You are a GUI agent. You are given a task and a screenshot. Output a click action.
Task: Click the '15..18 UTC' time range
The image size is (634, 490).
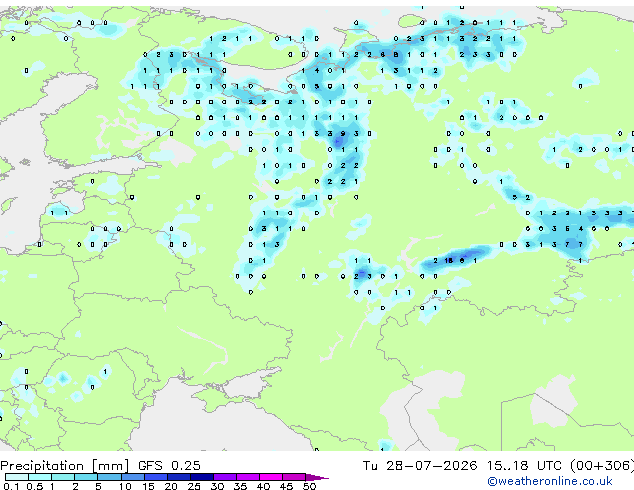[x=524, y=466]
